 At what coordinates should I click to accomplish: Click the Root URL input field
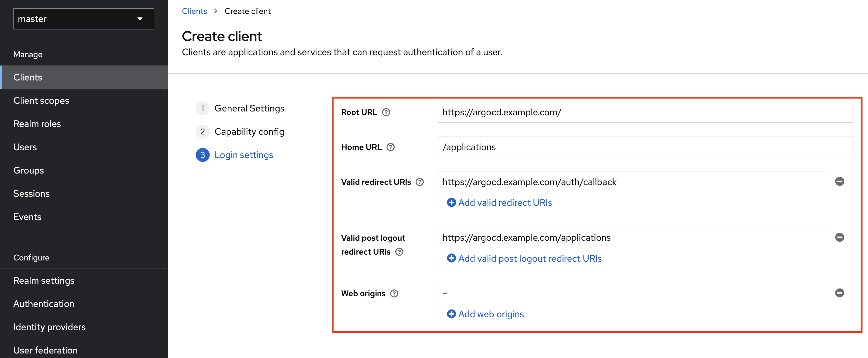coord(645,112)
